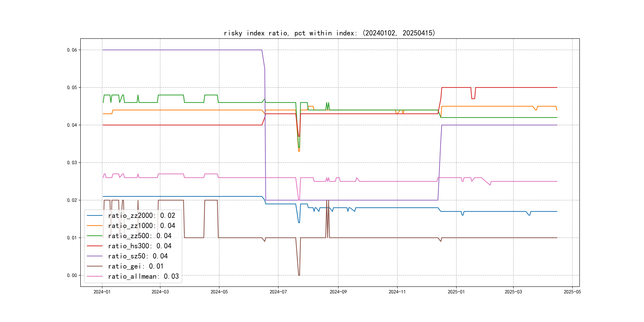This screenshot has width=644, height=322.
Task: Select the ratio_zz2000: 0.02 legend label
Action: pyautogui.click(x=142, y=215)
